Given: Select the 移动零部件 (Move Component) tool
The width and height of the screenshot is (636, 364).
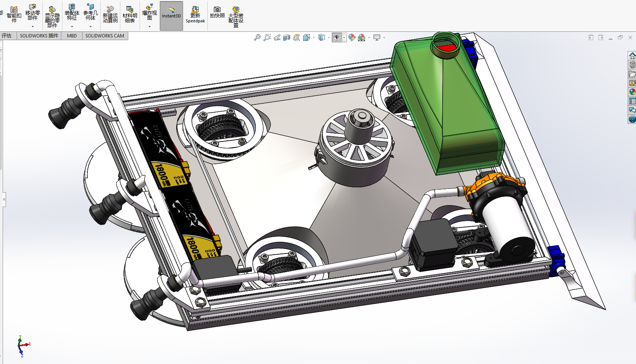Looking at the screenshot, I should [33, 12].
